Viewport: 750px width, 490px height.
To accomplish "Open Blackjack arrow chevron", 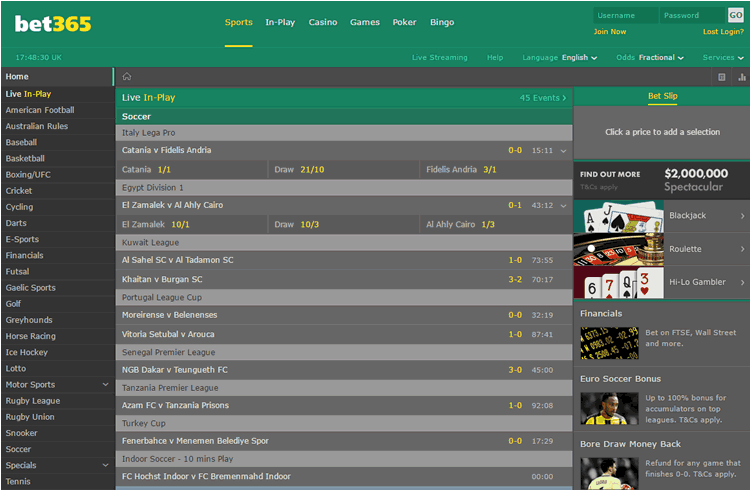I will [742, 216].
